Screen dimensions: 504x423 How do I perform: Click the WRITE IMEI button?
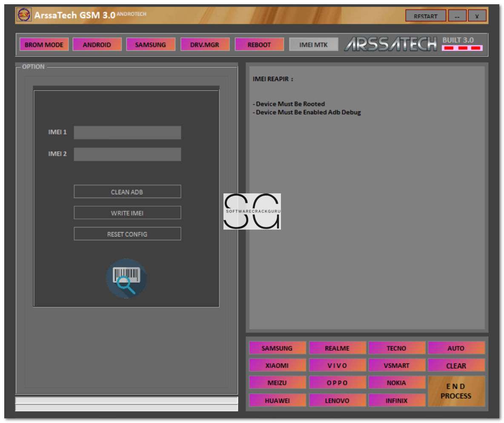tap(127, 213)
